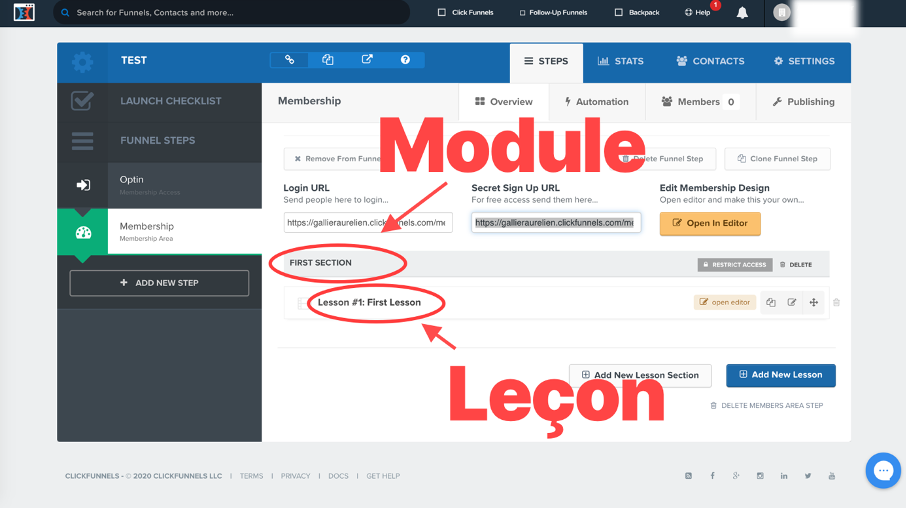Image resolution: width=906 pixels, height=508 pixels.
Task: Delete the First Section
Action: [x=796, y=265]
